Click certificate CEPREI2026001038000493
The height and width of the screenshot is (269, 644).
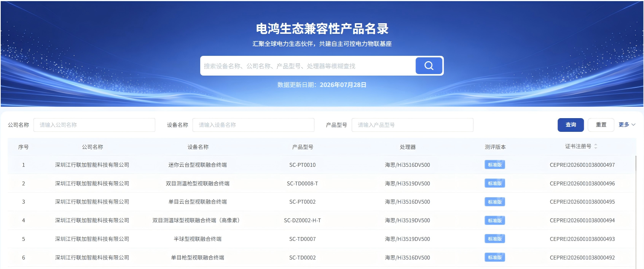[582, 239]
